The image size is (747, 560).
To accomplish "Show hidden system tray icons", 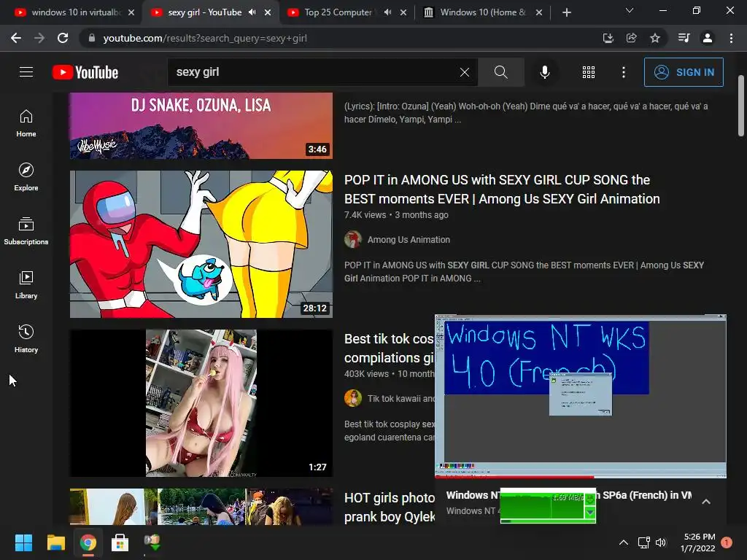I will 623,542.
